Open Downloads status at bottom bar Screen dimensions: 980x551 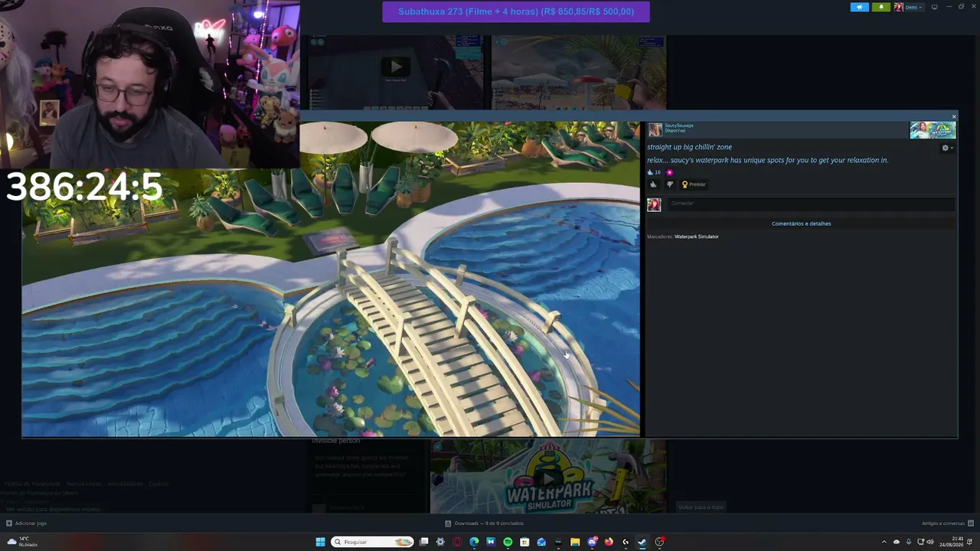[x=485, y=523]
